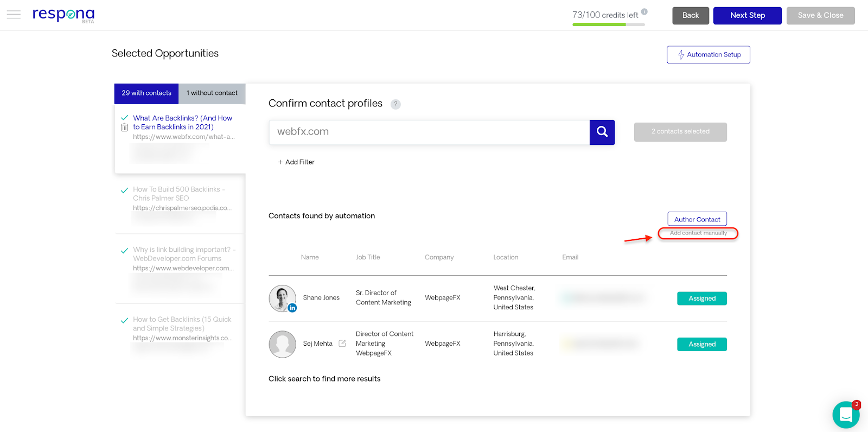The image size is (868, 432).
Task: Click checkmark beside How to Get Backlinks
Action: click(124, 321)
